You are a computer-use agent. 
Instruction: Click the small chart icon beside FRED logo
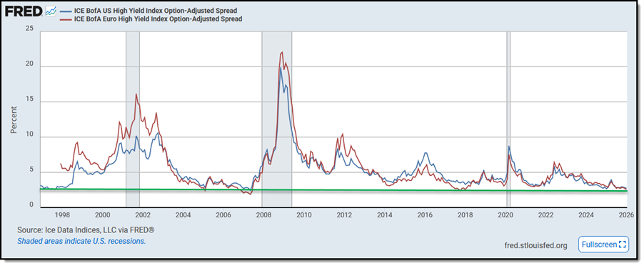click(50, 11)
